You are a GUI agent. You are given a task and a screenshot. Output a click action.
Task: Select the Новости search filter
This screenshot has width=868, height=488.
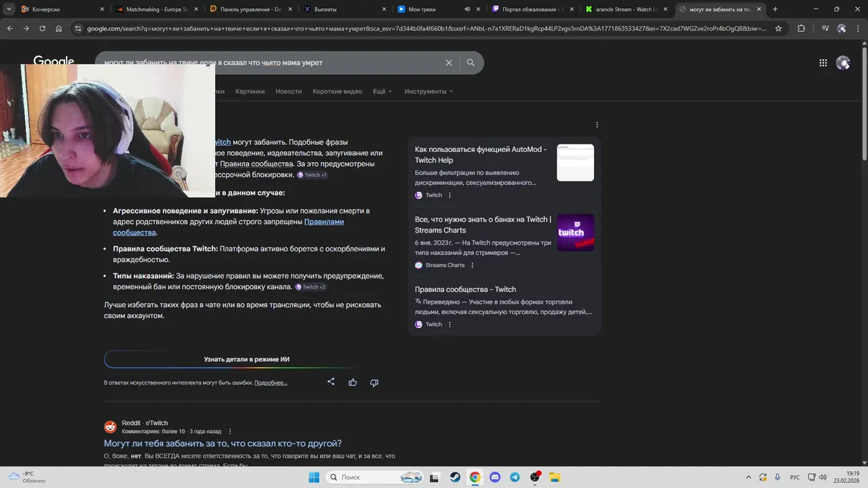[289, 91]
